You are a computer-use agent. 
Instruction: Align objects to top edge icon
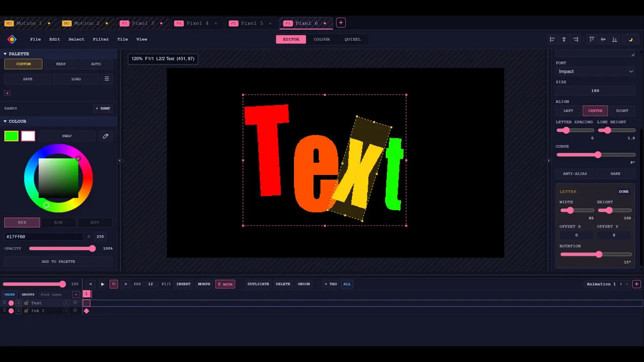click(x=592, y=39)
